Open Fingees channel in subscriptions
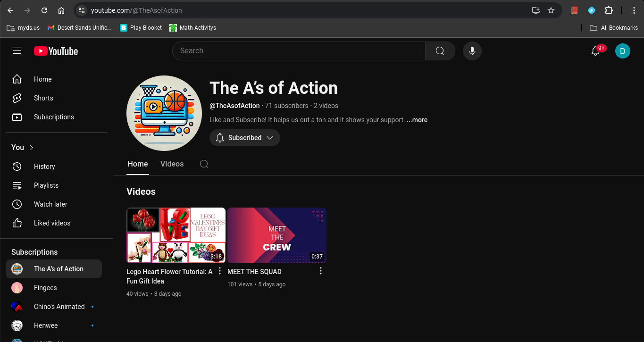Viewport: 644px width, 342px height. pos(54,288)
